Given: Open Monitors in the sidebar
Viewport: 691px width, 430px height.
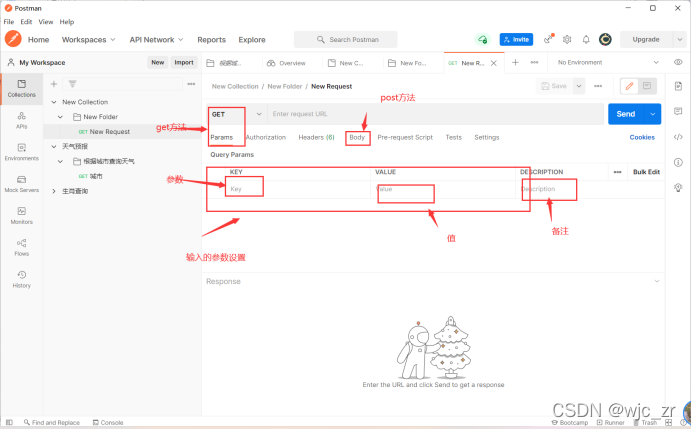Looking at the screenshot, I should [x=22, y=215].
